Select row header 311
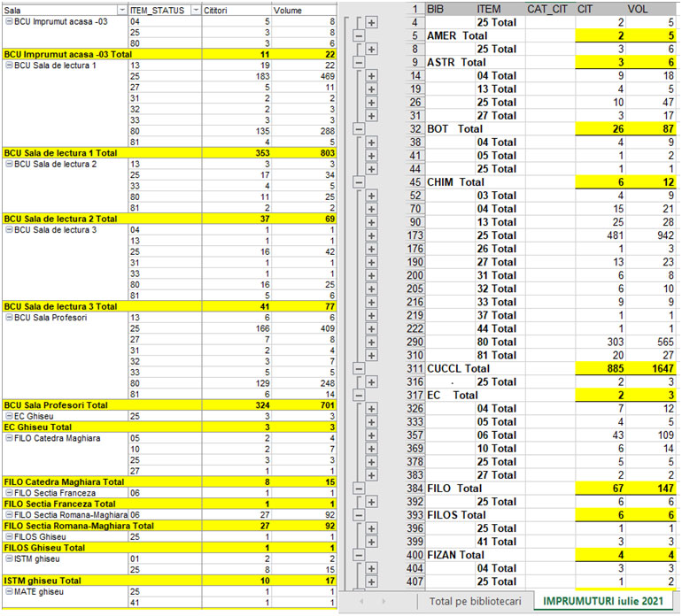The width and height of the screenshot is (682, 616). click(415, 369)
